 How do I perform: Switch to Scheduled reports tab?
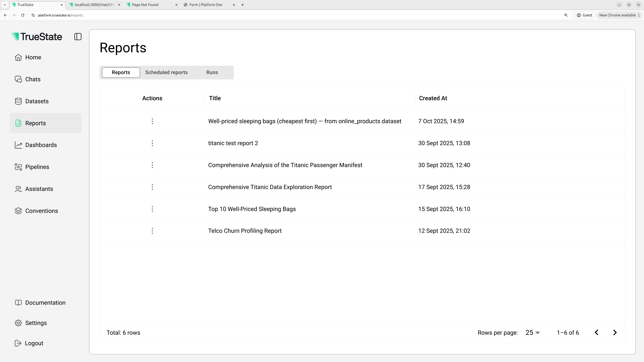[x=166, y=72]
